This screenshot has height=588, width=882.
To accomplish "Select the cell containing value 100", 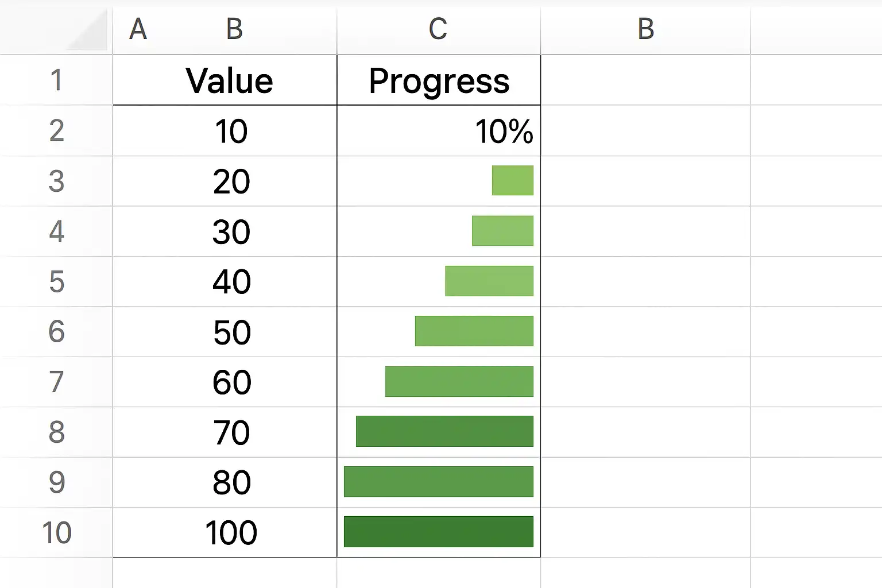I will coord(231,533).
